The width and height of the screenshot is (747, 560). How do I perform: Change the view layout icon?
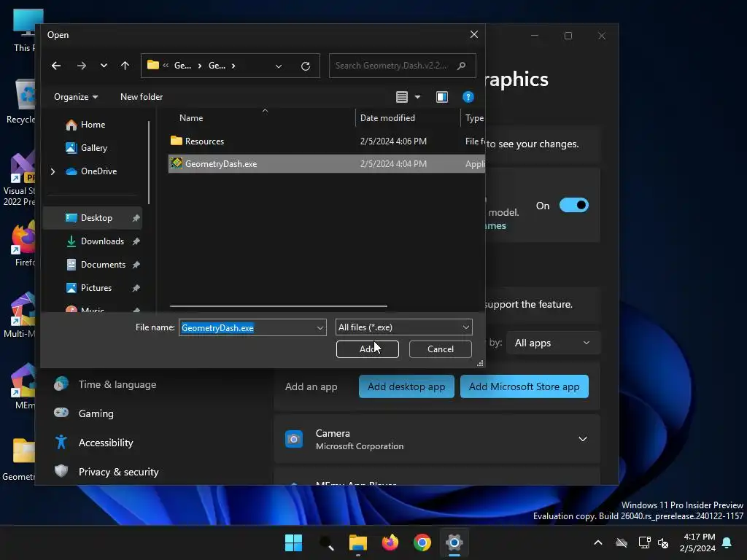tap(402, 97)
